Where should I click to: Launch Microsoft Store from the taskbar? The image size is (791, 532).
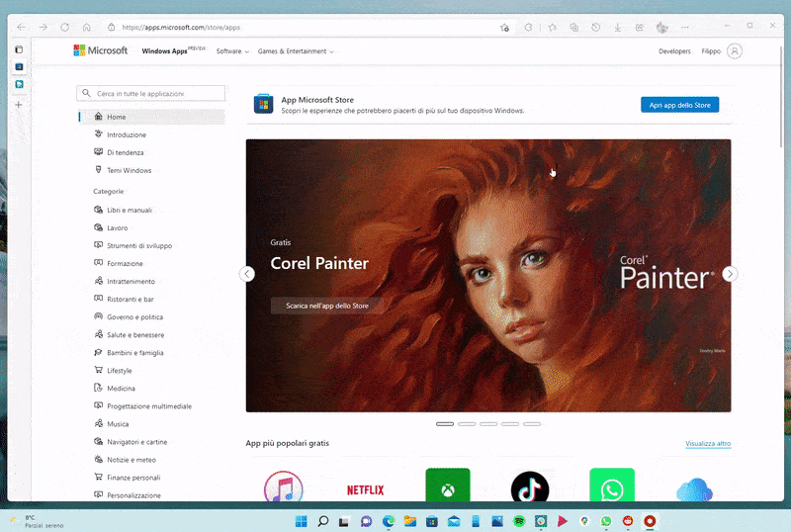[x=431, y=521]
